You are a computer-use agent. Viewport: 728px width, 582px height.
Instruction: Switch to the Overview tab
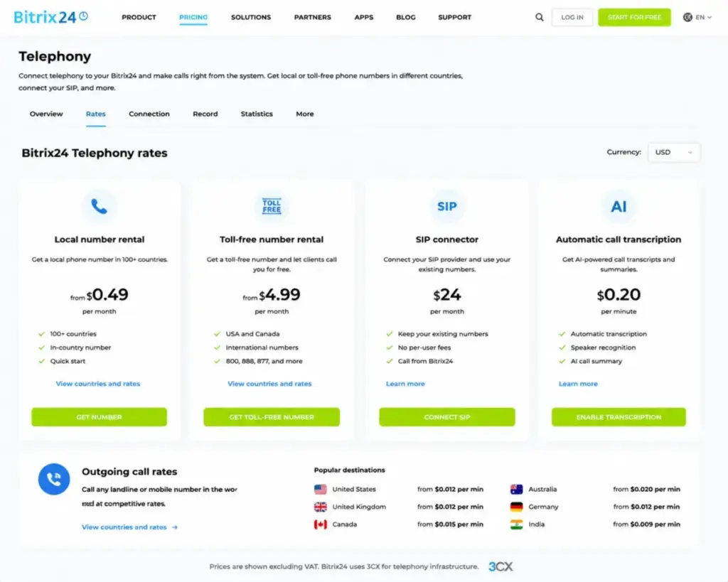pyautogui.click(x=46, y=114)
